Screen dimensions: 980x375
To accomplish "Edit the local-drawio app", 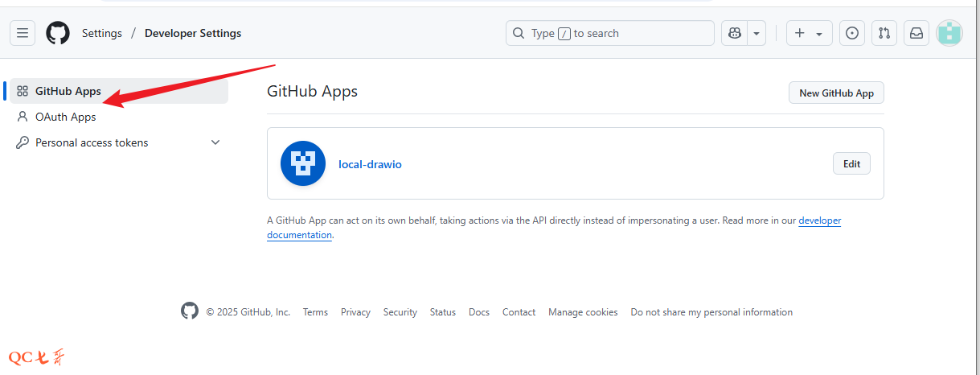I will click(851, 163).
